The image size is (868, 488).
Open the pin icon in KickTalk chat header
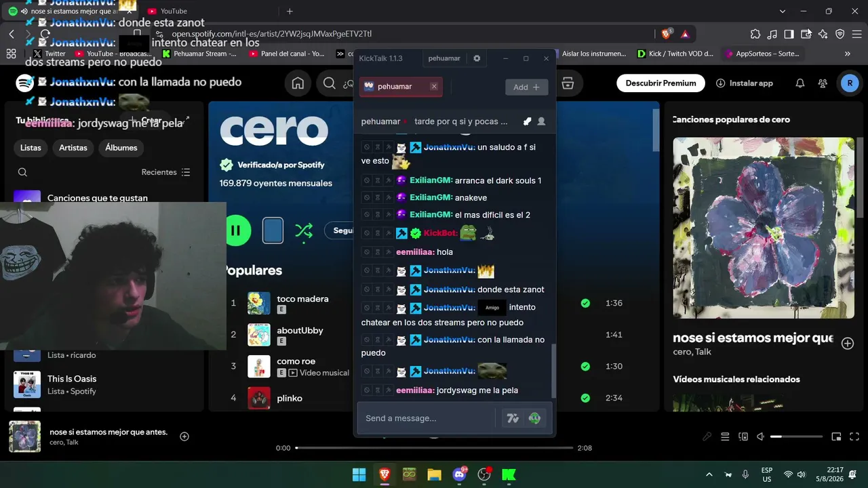pyautogui.click(x=527, y=121)
